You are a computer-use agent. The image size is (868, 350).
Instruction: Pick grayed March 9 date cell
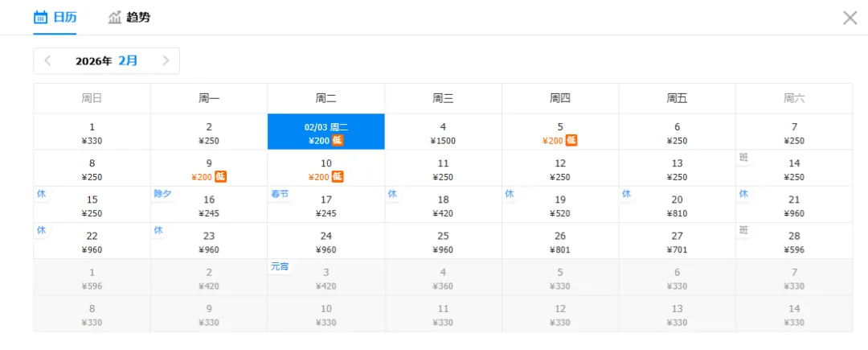point(209,314)
